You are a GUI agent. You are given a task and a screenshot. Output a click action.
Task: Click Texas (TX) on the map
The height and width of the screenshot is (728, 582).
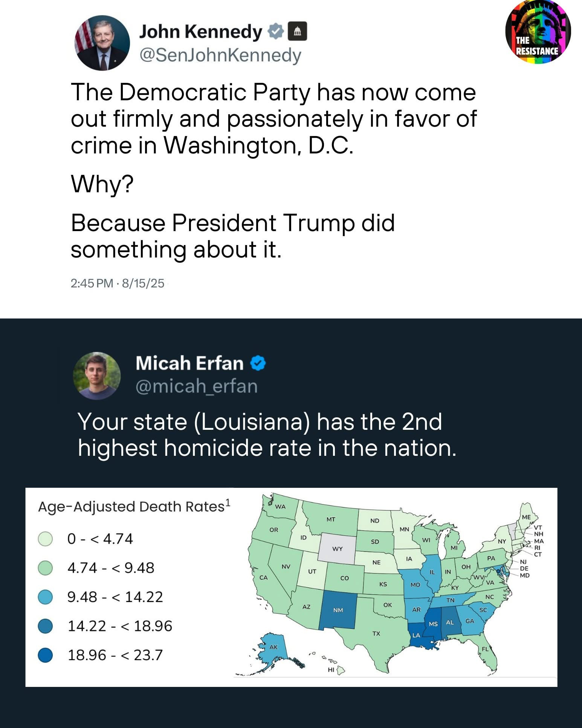(377, 633)
